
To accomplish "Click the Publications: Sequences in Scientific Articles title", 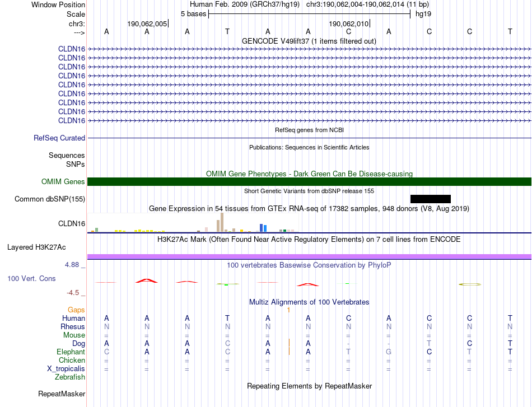I will [x=309, y=147].
